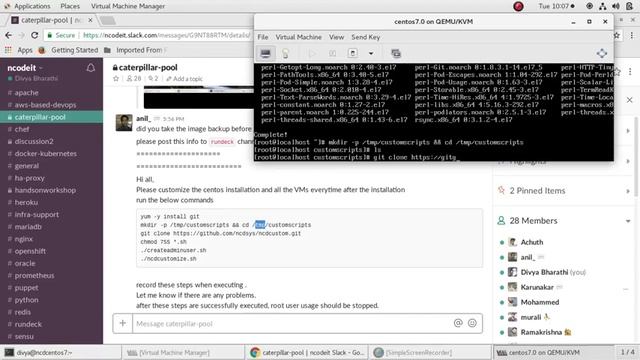Collapse 28 Members section
640x360 pixels.
pyautogui.click(x=628, y=221)
